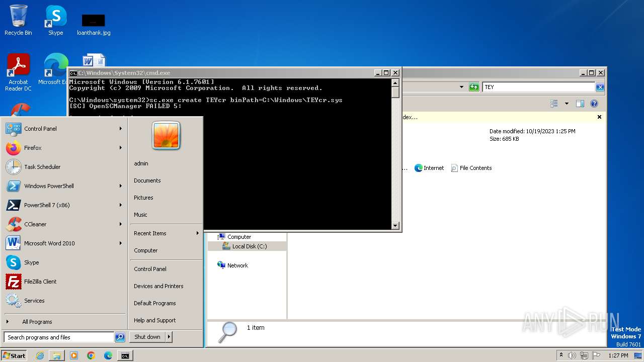Expand PowerShell 7 (x86) jump list arrow

point(121,205)
